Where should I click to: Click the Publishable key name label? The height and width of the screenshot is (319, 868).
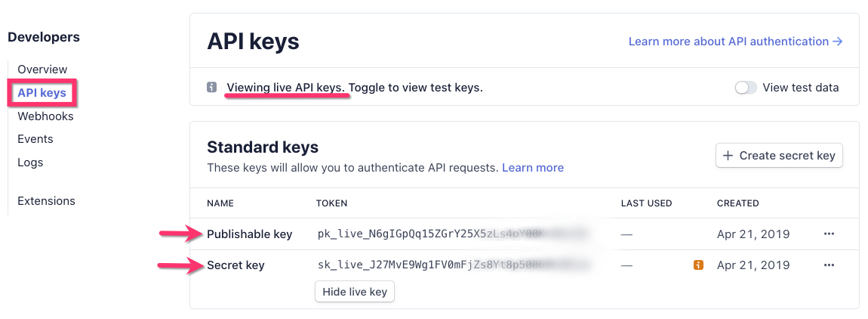click(249, 234)
